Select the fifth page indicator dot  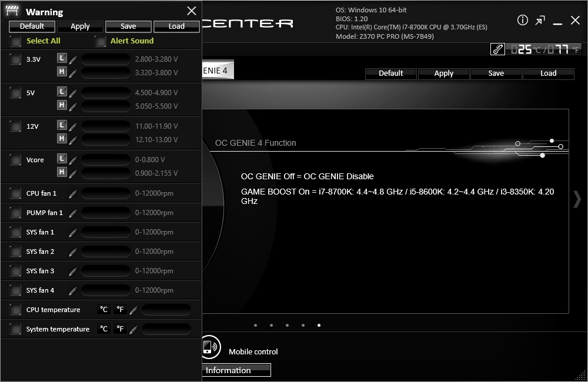click(x=319, y=326)
